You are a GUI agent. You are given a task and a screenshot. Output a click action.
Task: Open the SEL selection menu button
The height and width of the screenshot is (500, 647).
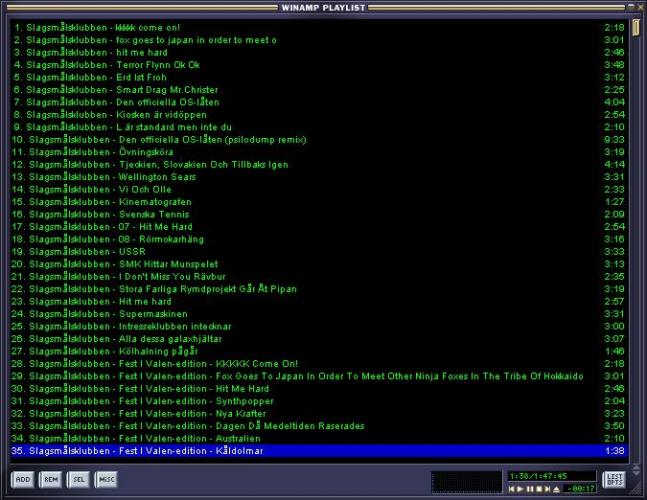tap(78, 480)
